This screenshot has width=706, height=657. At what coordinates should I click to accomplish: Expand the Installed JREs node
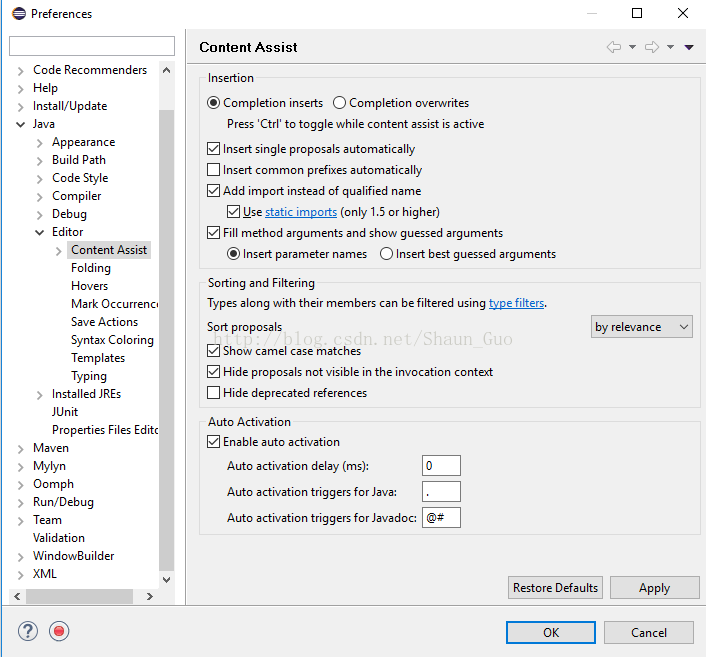click(40, 395)
